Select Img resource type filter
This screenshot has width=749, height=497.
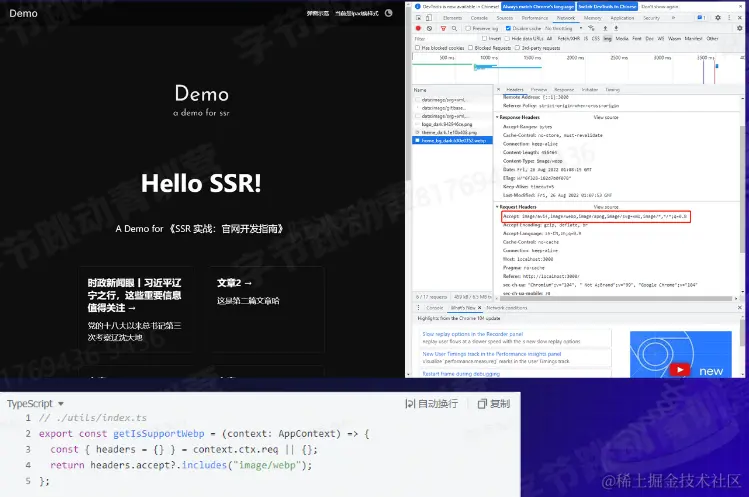click(607, 39)
